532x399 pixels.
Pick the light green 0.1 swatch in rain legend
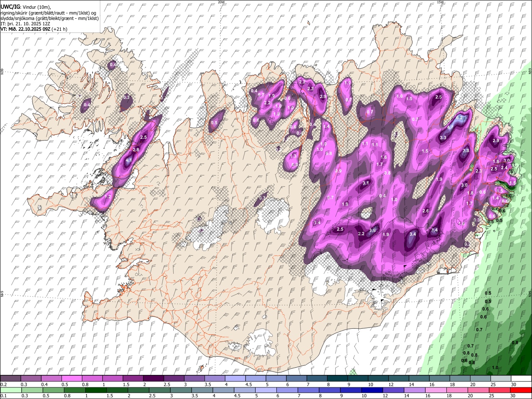[x=11, y=390]
